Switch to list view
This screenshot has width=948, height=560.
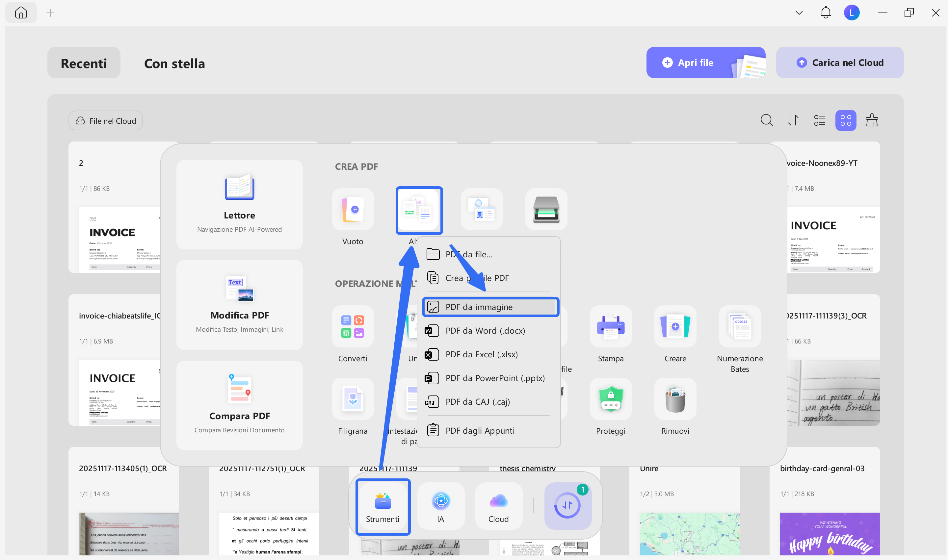[819, 120]
